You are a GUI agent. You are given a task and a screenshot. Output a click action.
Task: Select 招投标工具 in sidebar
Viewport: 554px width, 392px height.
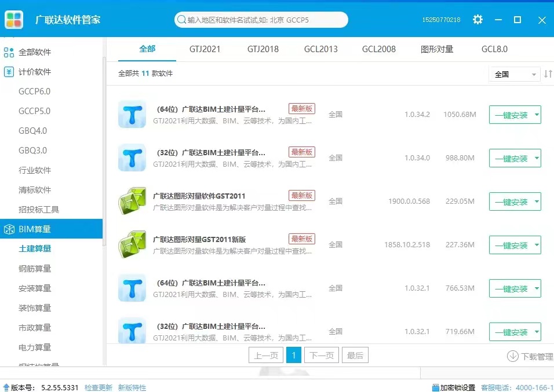click(x=38, y=210)
